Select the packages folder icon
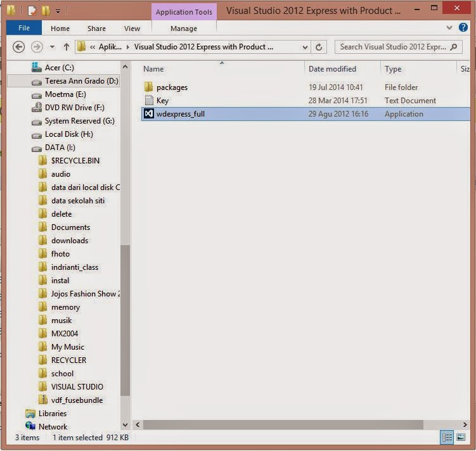This screenshot has height=451, width=476. (148, 87)
